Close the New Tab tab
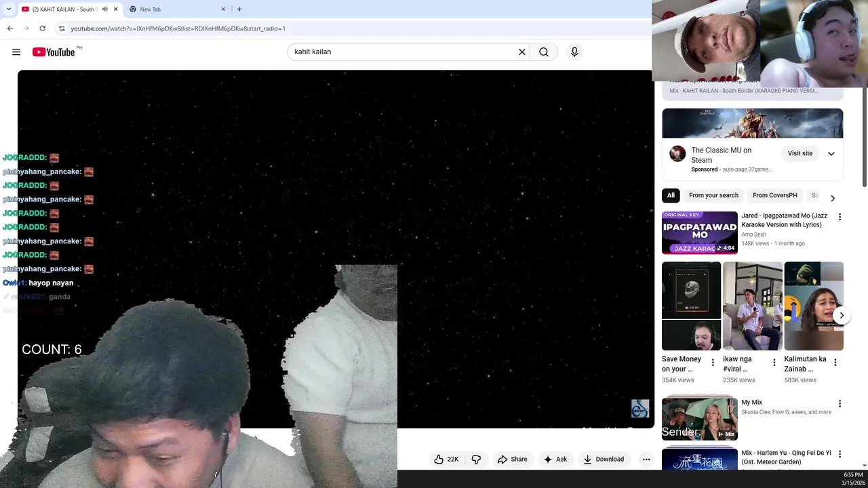 pyautogui.click(x=223, y=9)
